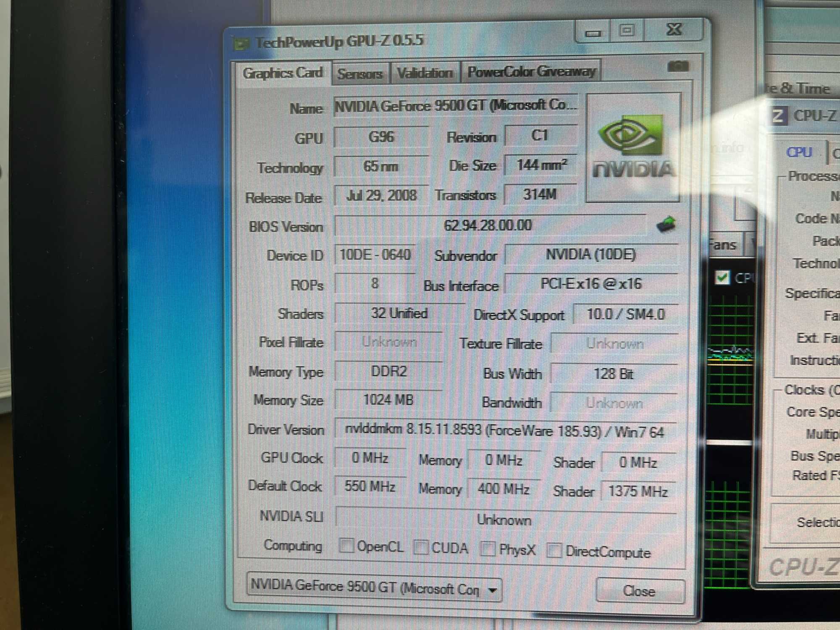Click the GPU-Z screenshot camera icon
The height and width of the screenshot is (630, 840).
point(678,66)
